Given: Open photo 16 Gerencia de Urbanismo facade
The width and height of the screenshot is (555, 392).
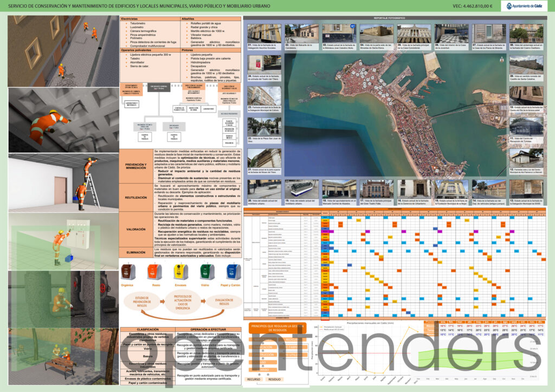Looking at the screenshot, I should [x=414, y=189].
